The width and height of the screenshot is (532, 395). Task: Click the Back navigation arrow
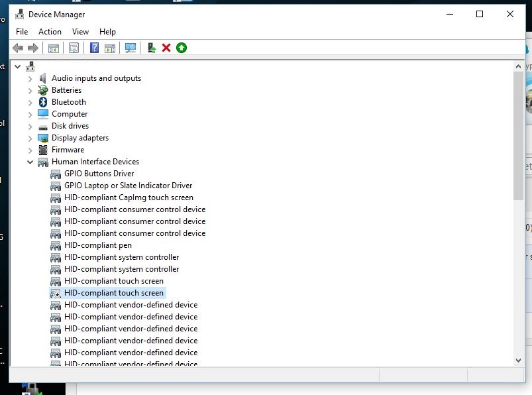[x=18, y=47]
